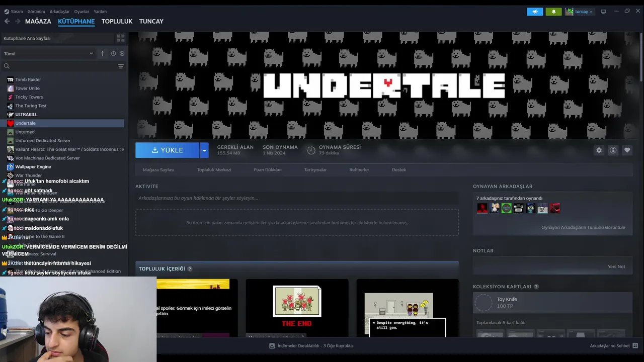Click the downloads status icon in bottom bar

272,346
